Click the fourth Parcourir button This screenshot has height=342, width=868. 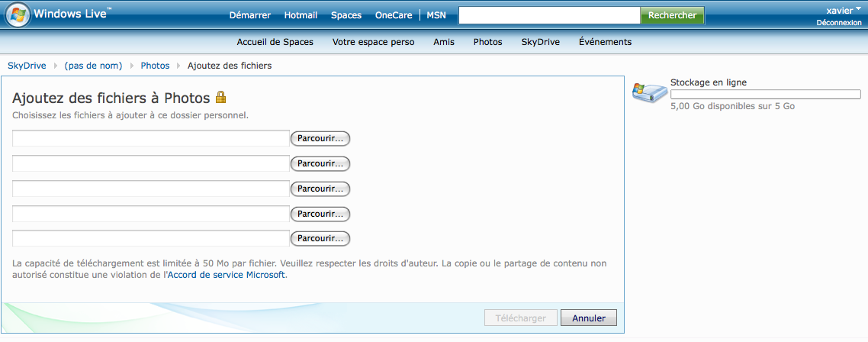(320, 214)
